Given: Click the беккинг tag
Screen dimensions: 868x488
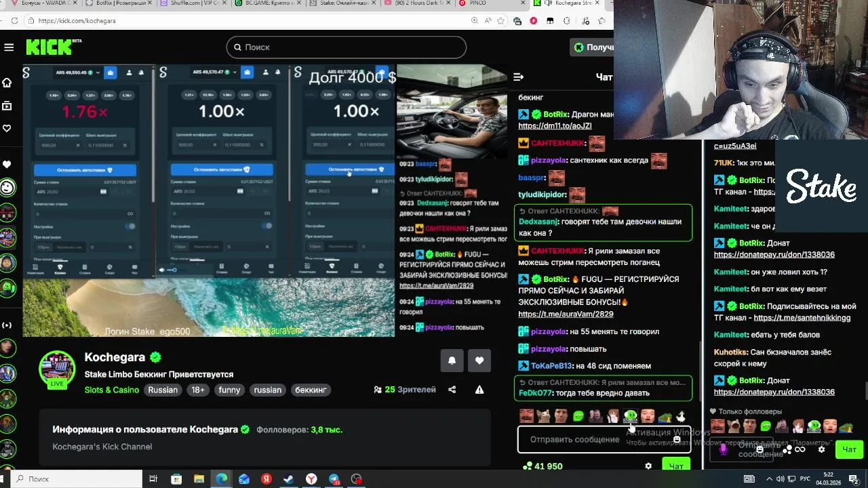Looking at the screenshot, I should pos(311,390).
